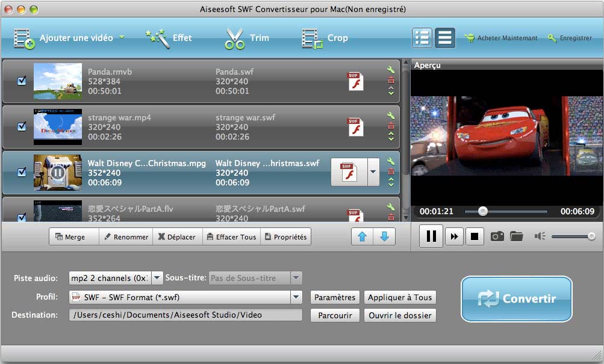Delete Walt Disney Christmas.mpg via trash icon

[x=391, y=171]
